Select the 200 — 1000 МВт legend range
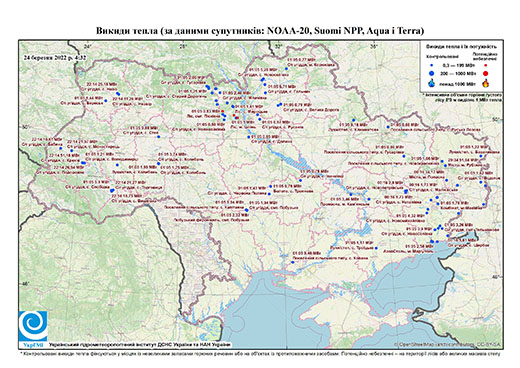The width and height of the screenshot is (520, 368). click(457, 73)
